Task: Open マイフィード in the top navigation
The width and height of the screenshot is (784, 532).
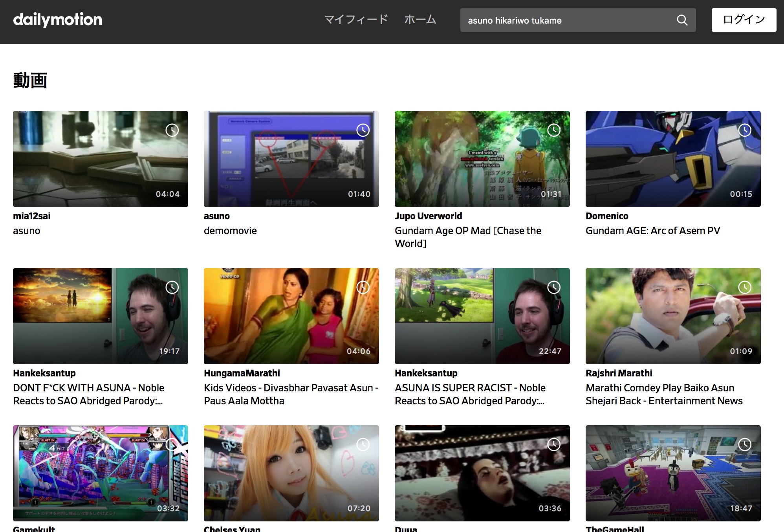Action: click(356, 19)
